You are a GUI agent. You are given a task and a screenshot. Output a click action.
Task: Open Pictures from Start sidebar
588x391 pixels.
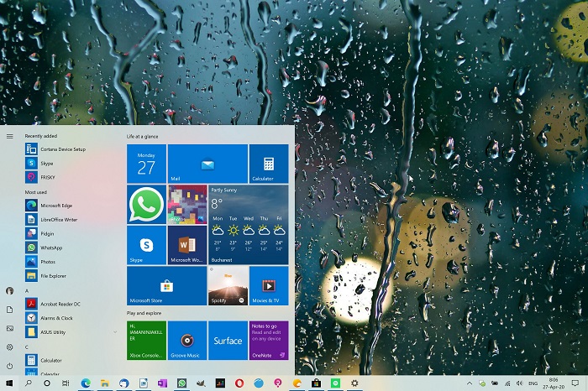10,328
